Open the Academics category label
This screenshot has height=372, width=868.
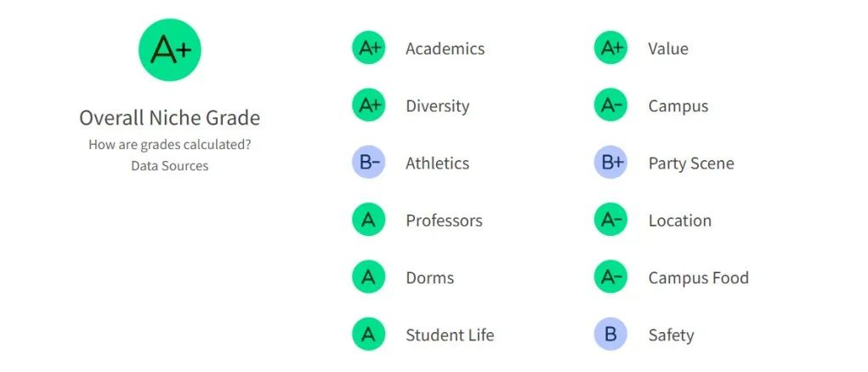445,49
